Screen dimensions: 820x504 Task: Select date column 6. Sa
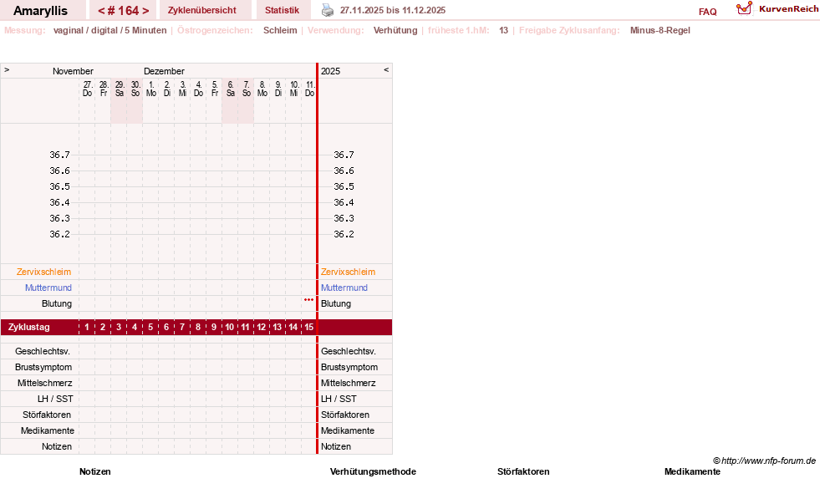230,89
